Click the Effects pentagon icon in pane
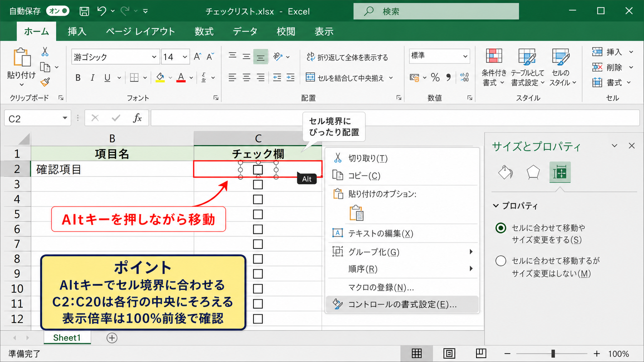The height and width of the screenshot is (362, 644). pos(533,172)
